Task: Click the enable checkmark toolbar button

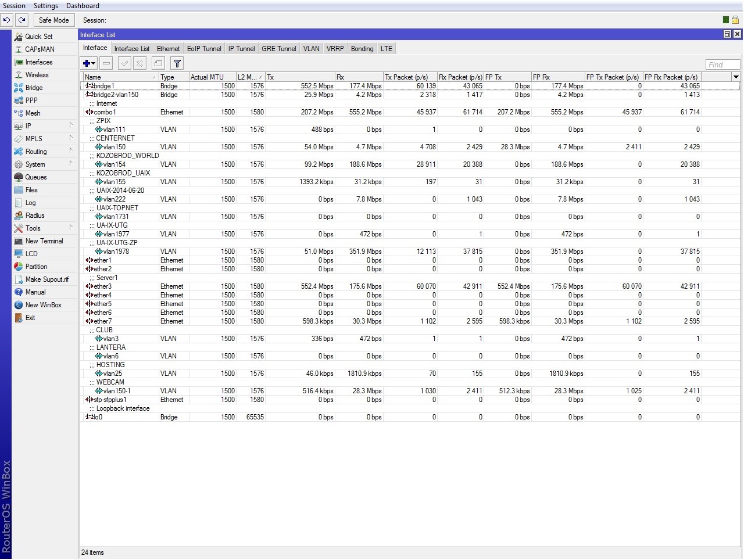Action: tap(124, 63)
